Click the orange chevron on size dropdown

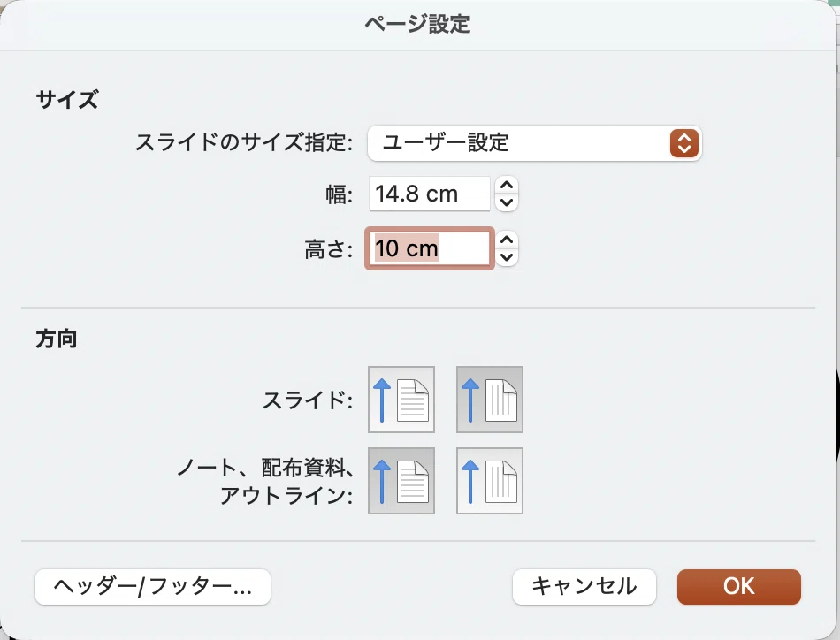pyautogui.click(x=684, y=143)
